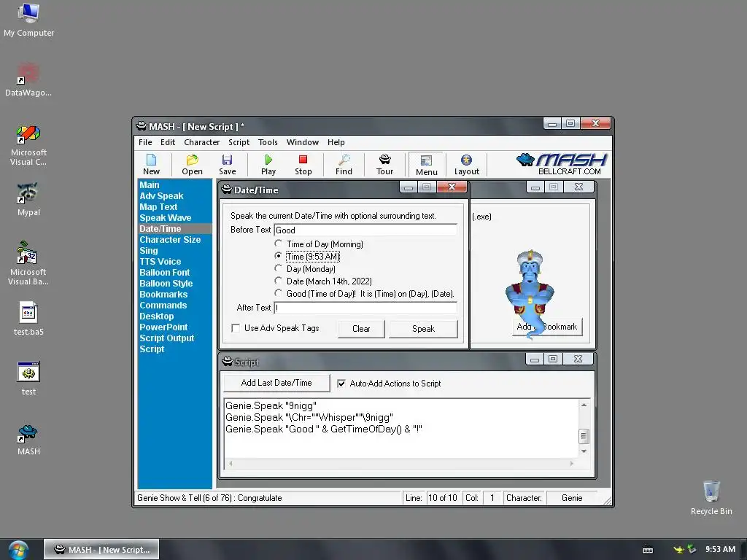747x560 pixels.
Task: Open Bookmarks sidebar panel
Action: (x=163, y=295)
